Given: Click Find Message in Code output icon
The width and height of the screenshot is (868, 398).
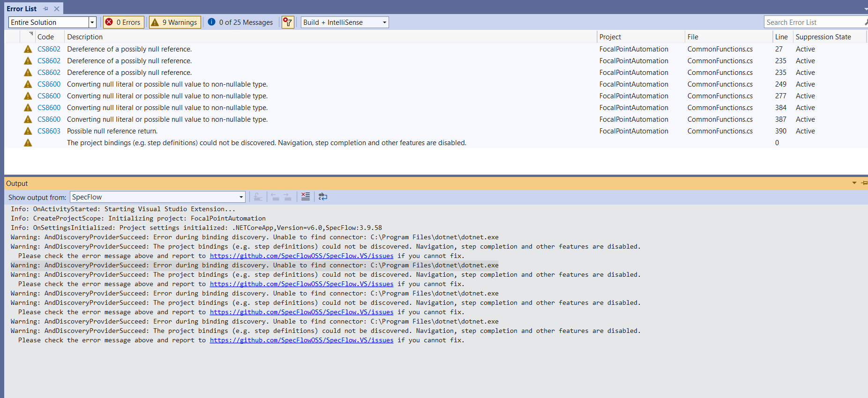Looking at the screenshot, I should click(x=258, y=197).
